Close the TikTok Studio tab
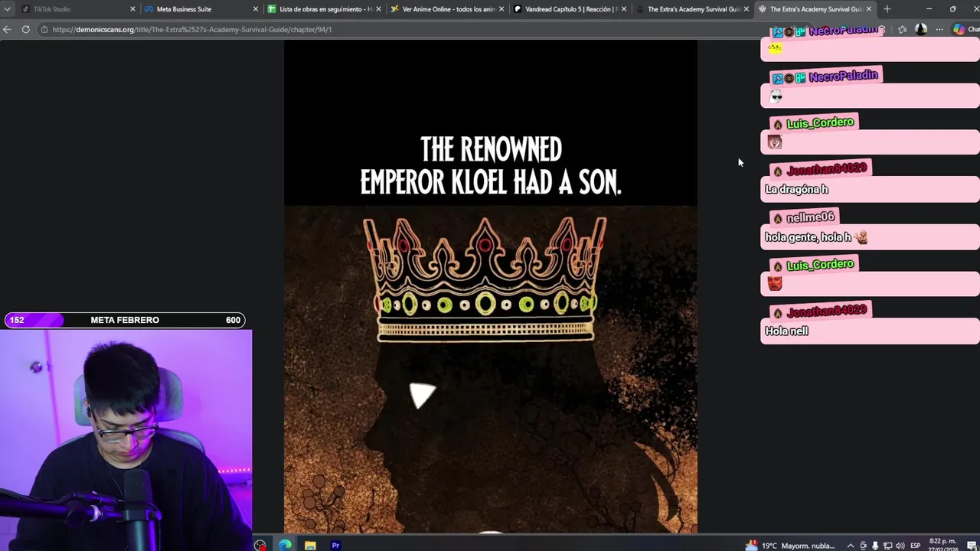 [x=132, y=9]
